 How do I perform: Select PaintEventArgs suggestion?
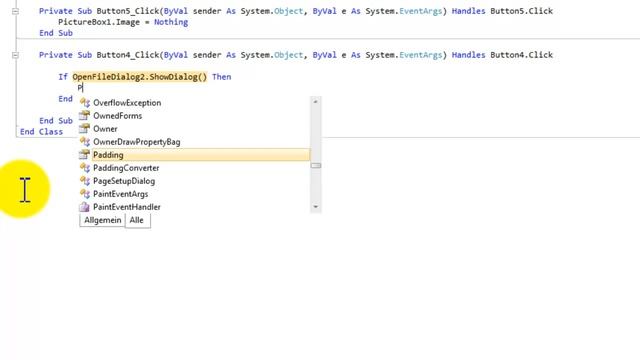pyautogui.click(x=120, y=194)
